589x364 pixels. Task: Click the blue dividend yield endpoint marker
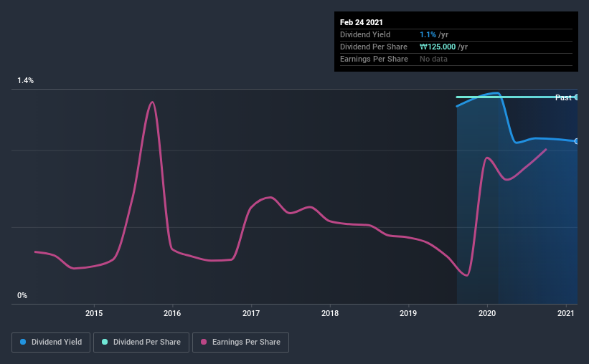pyautogui.click(x=576, y=141)
